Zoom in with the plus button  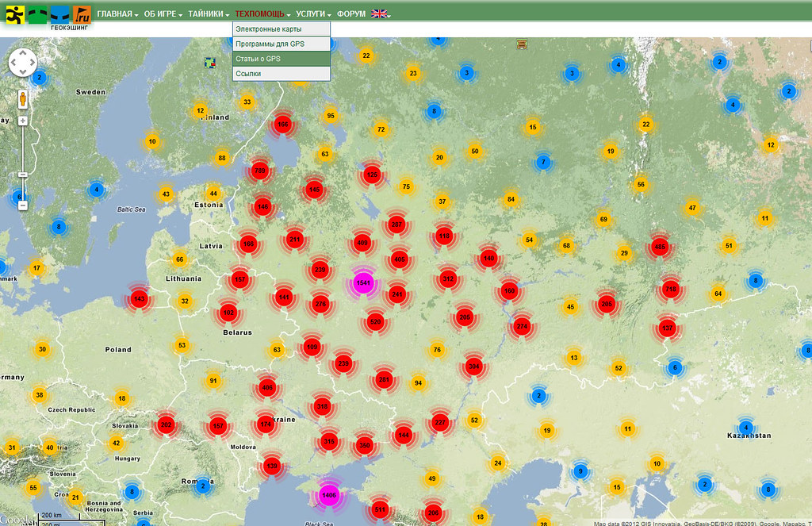click(23, 121)
